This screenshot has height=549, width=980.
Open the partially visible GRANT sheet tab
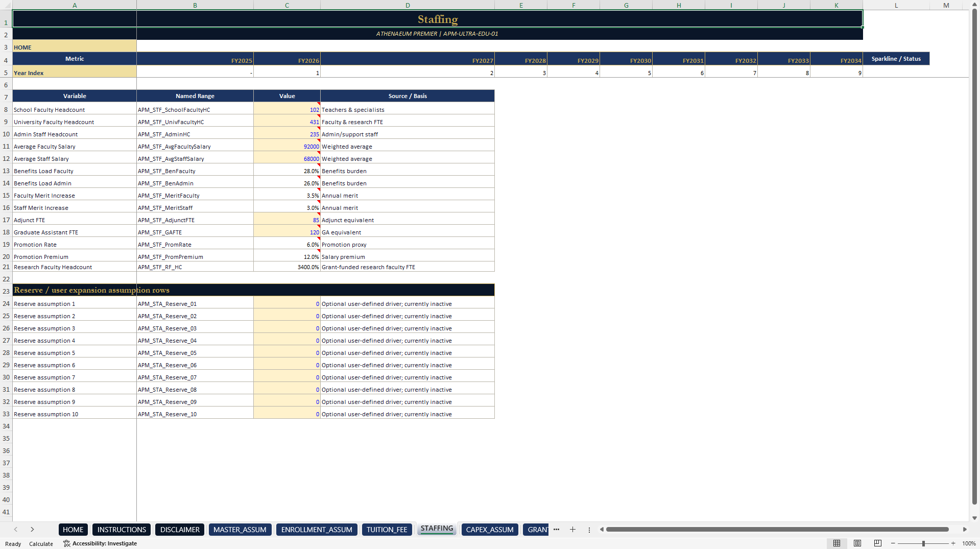(x=536, y=530)
